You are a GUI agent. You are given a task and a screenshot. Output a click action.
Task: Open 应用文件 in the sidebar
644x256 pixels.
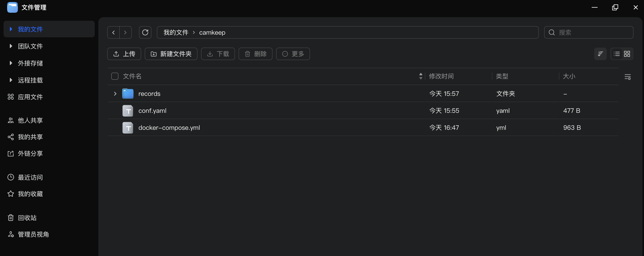click(x=30, y=97)
